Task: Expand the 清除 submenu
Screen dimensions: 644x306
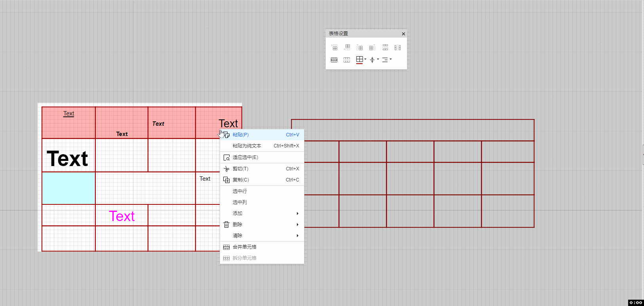Action: (262, 236)
